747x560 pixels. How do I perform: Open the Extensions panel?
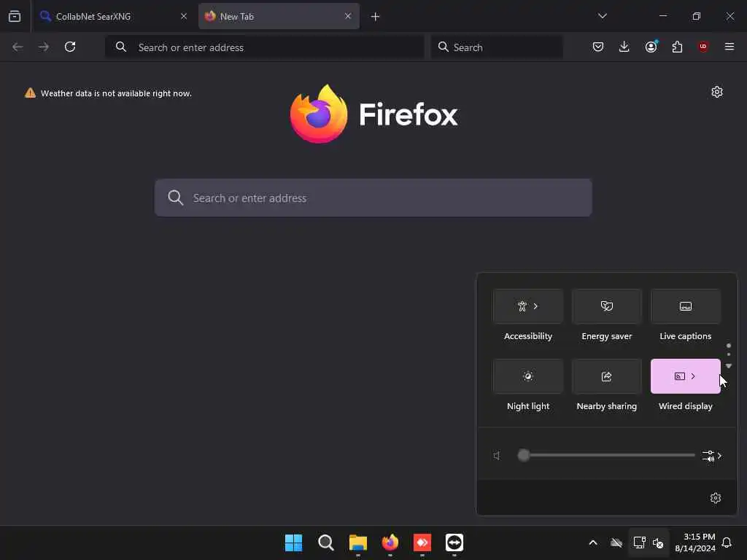(x=677, y=47)
